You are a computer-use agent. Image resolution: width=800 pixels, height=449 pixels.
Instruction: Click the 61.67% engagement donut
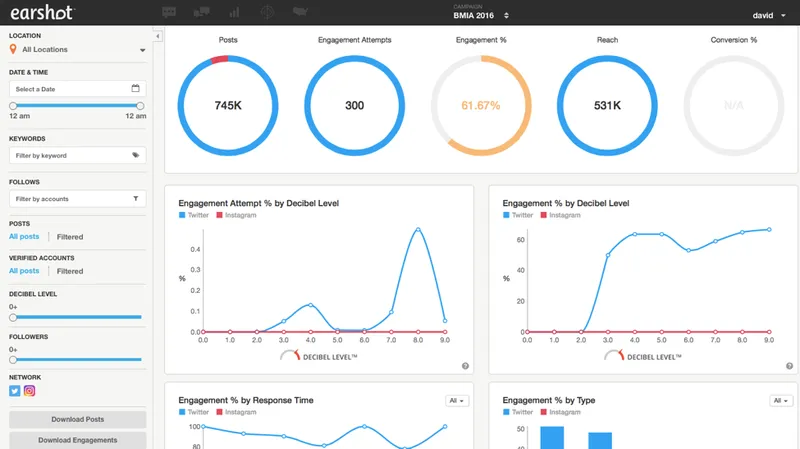[x=481, y=106]
